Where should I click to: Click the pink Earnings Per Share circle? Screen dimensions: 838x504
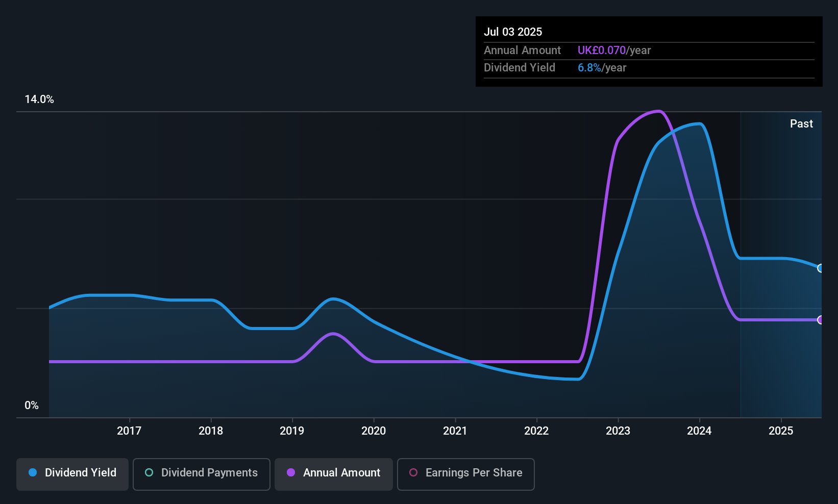click(413, 472)
